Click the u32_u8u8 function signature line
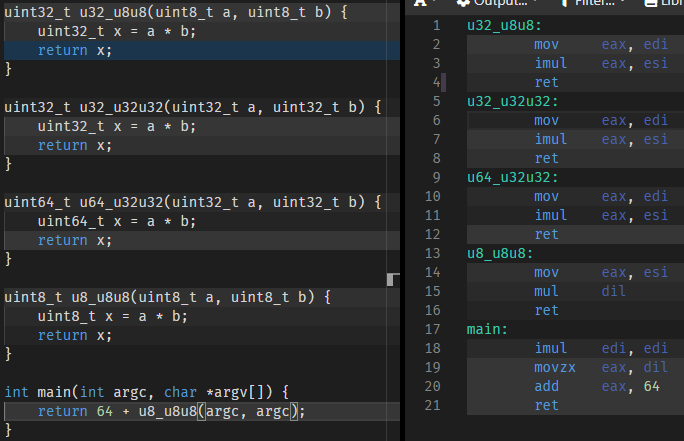 [x=176, y=12]
